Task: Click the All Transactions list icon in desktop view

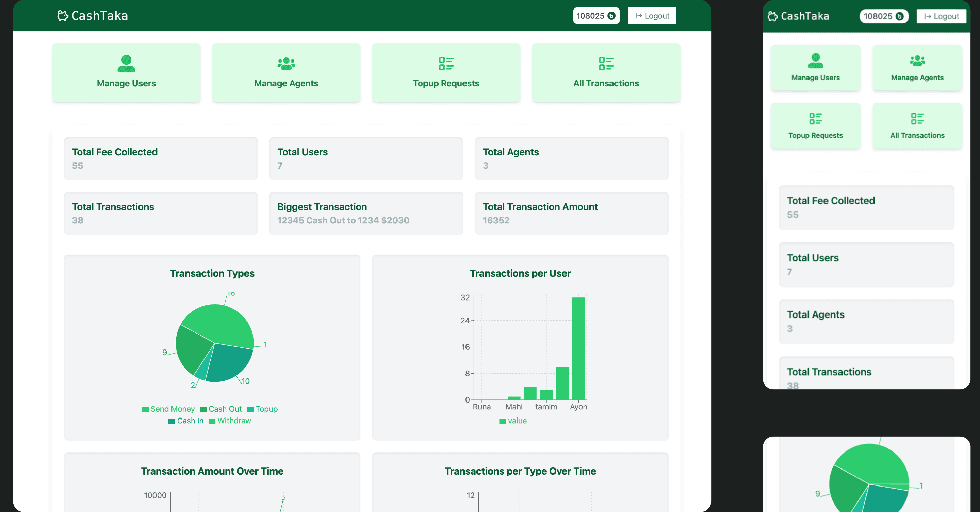Action: (606, 64)
